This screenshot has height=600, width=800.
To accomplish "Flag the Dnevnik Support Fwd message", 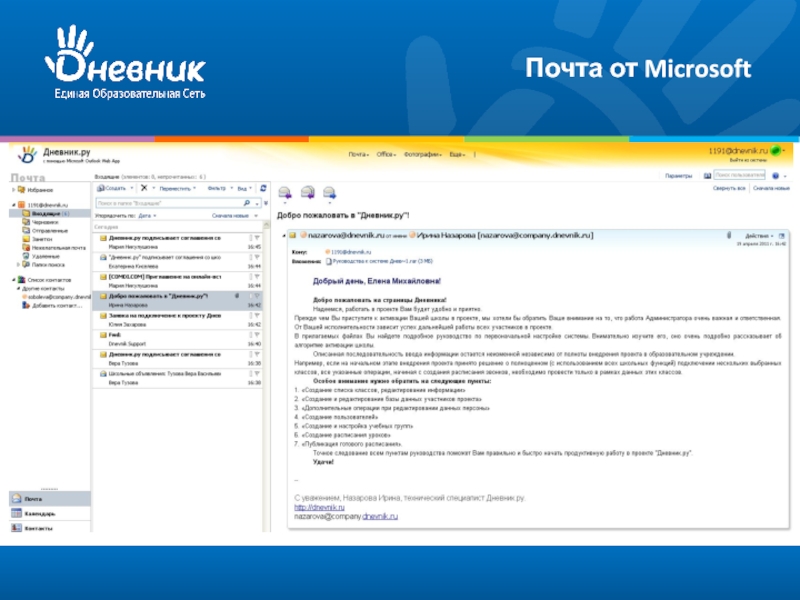I will point(257,335).
